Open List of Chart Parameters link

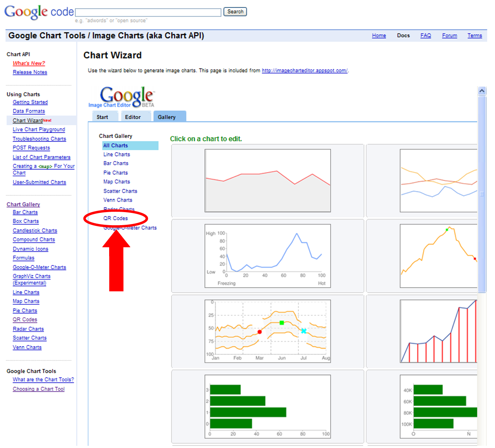42,157
